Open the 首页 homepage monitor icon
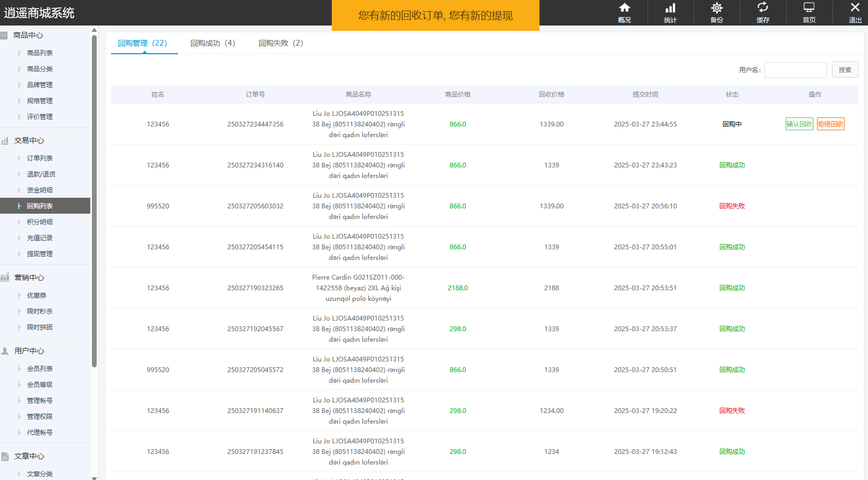 [809, 8]
